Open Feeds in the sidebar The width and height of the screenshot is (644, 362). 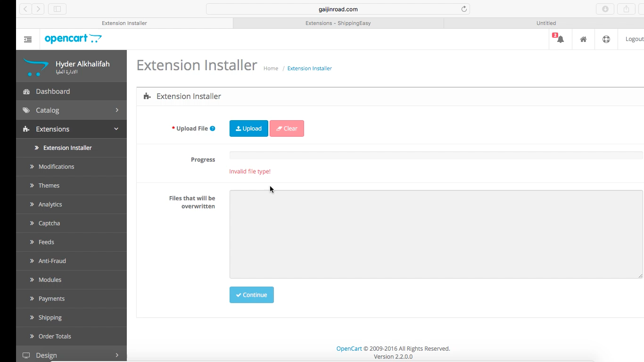[71, 242]
